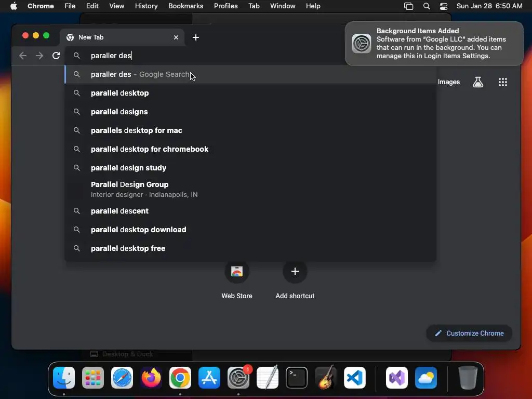532x399 pixels.
Task: Open the Apple menu
Action: click(14, 6)
